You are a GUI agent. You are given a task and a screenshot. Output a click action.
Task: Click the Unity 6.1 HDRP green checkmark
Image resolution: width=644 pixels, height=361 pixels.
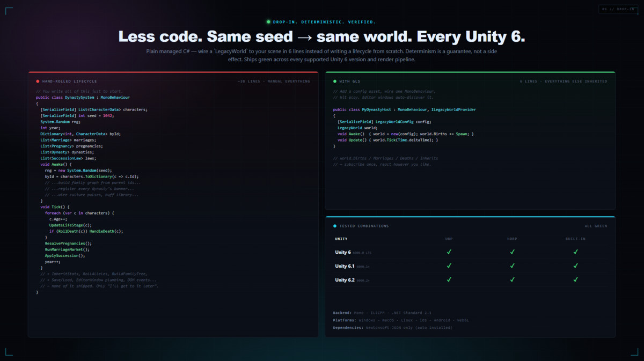click(x=513, y=266)
